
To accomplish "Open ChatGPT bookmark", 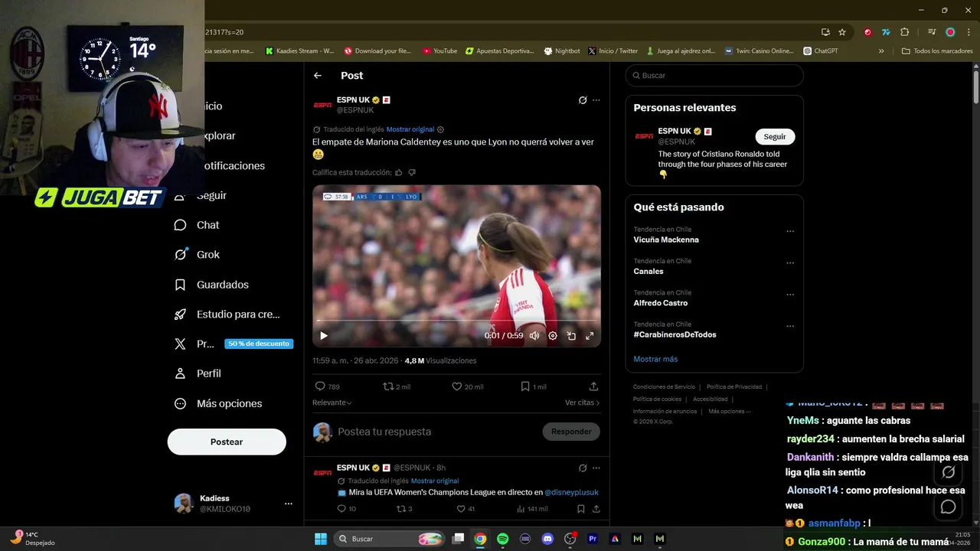I will (x=821, y=51).
